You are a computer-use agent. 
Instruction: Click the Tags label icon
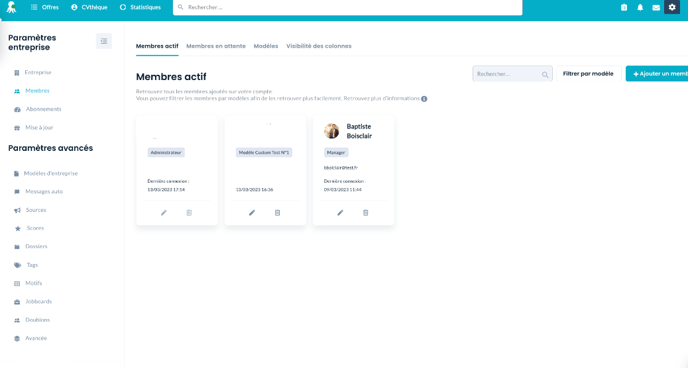coord(18,265)
